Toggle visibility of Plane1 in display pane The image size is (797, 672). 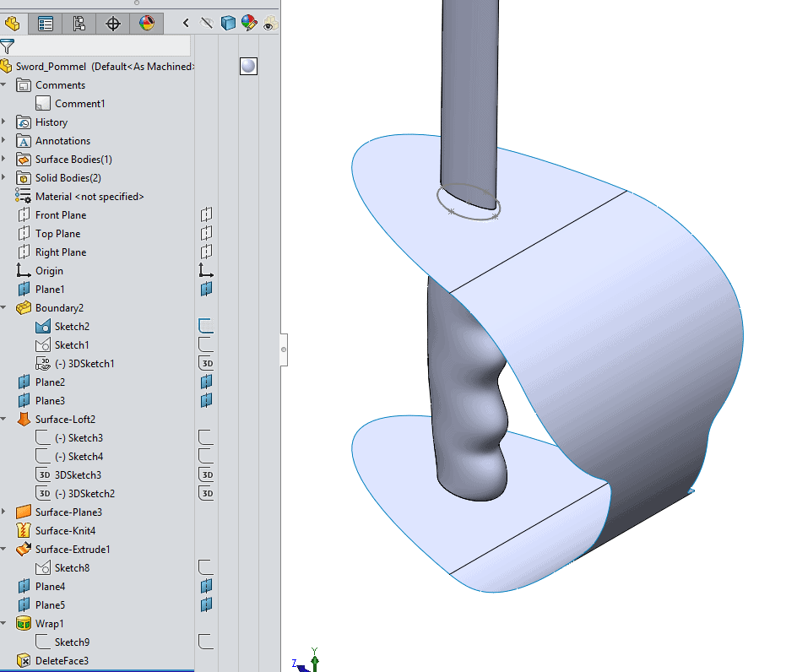click(206, 290)
